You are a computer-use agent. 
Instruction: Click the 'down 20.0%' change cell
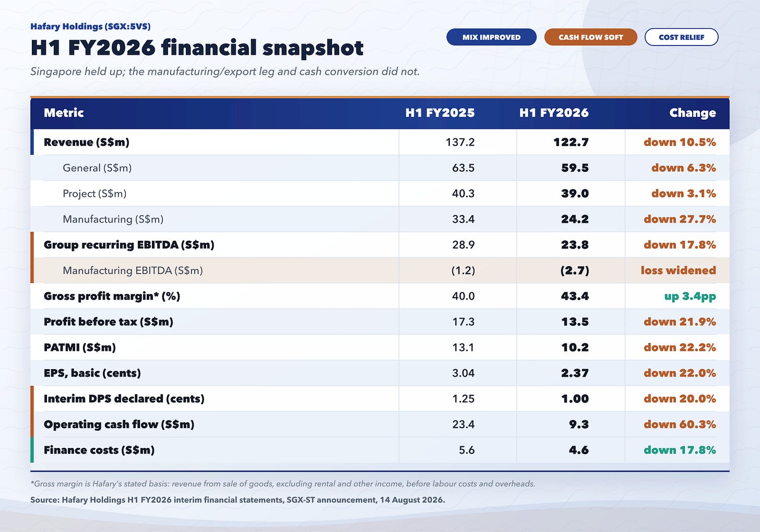point(680,398)
